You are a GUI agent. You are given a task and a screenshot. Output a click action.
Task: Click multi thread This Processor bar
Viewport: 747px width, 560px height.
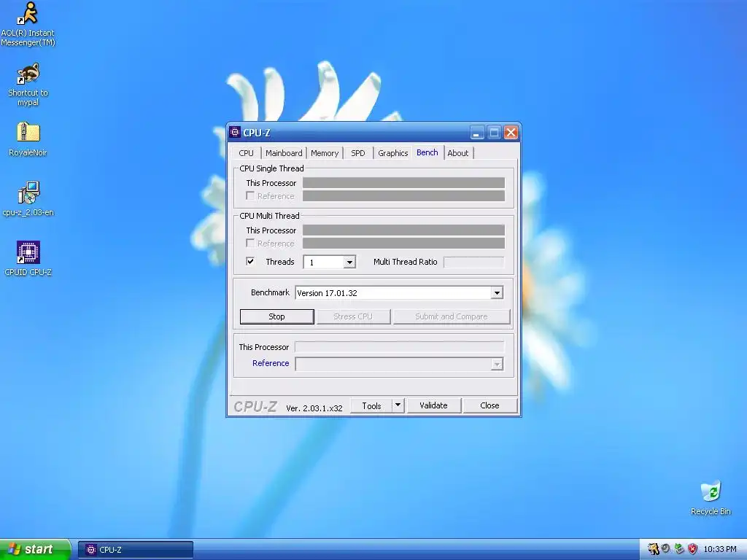pos(403,230)
